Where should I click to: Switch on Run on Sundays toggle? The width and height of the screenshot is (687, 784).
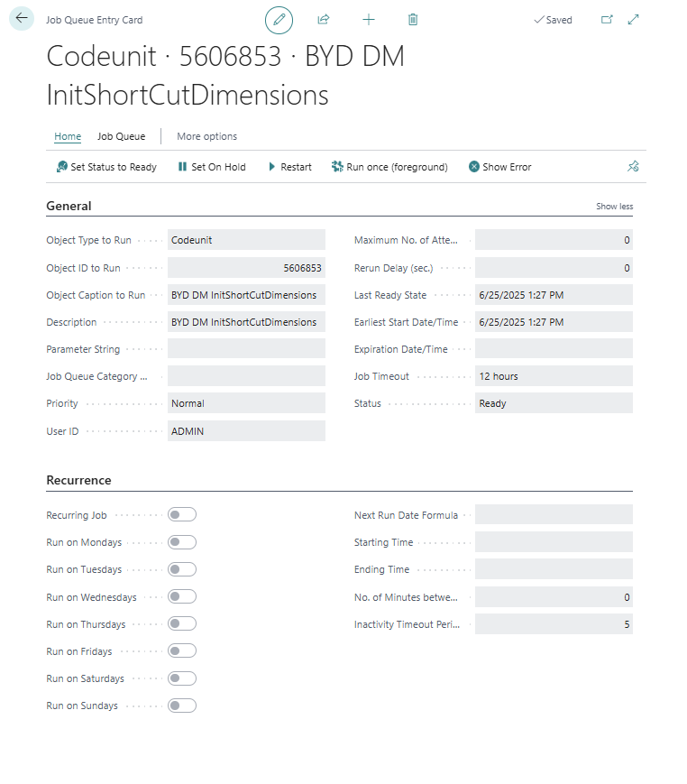tap(181, 706)
